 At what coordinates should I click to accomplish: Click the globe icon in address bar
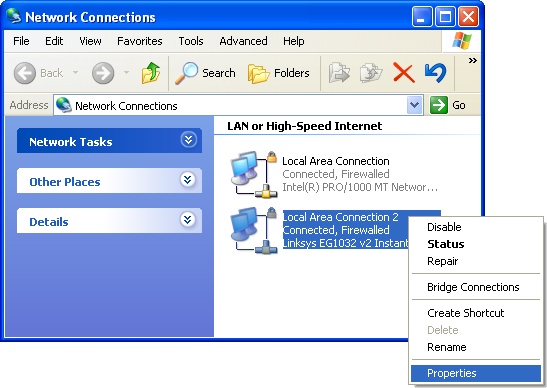pyautogui.click(x=63, y=105)
